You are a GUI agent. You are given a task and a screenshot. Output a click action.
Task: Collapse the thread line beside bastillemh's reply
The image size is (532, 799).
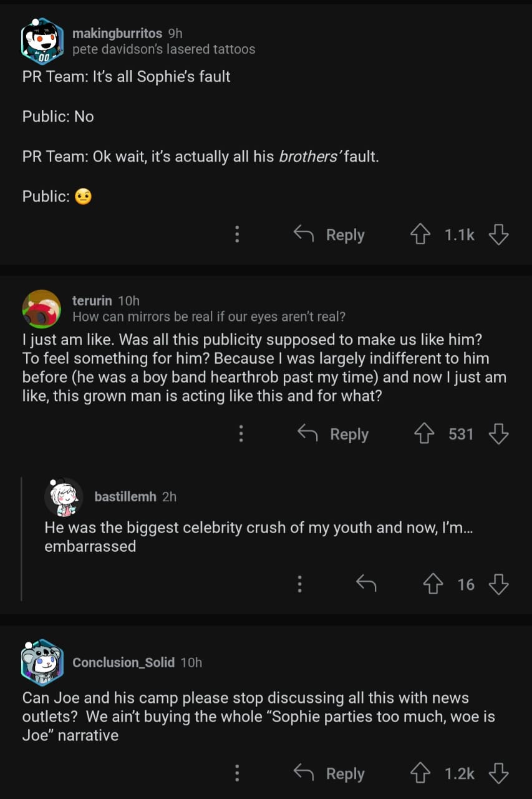pos(22,537)
